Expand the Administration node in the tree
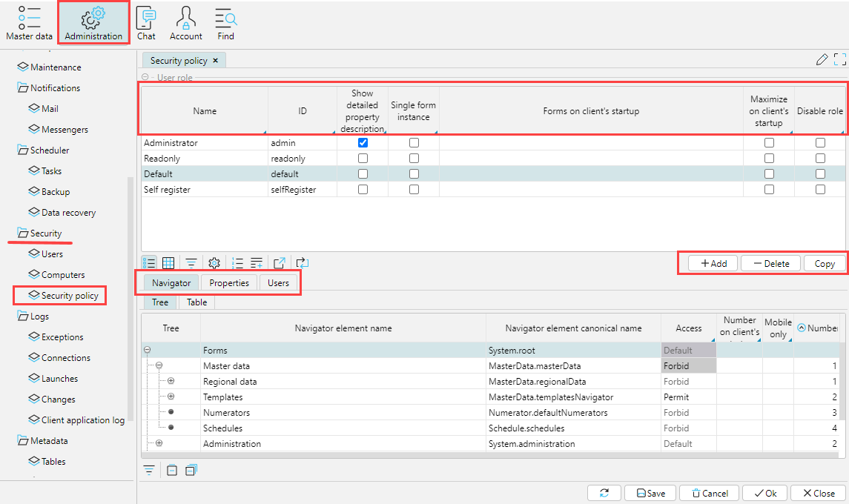 tap(159, 444)
